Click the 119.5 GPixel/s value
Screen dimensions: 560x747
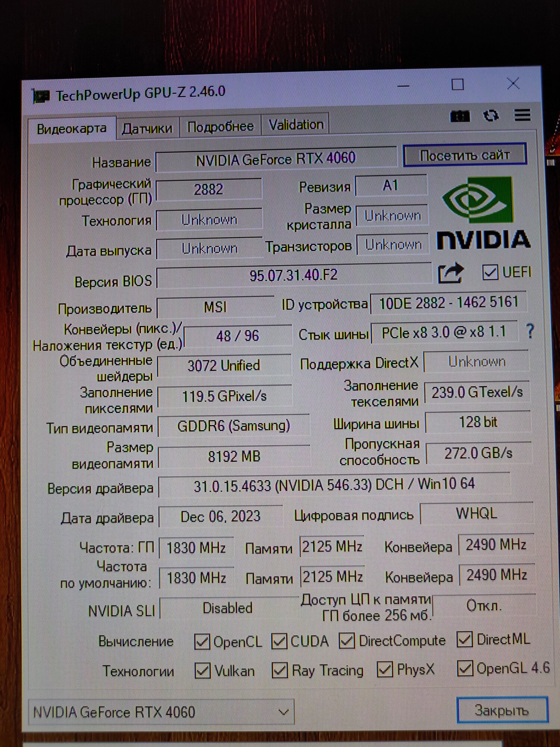coord(224,396)
